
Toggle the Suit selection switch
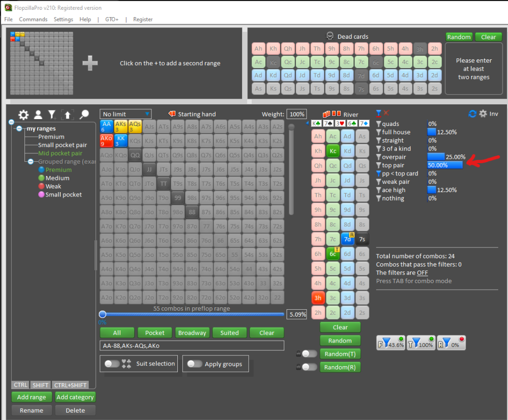click(x=112, y=364)
